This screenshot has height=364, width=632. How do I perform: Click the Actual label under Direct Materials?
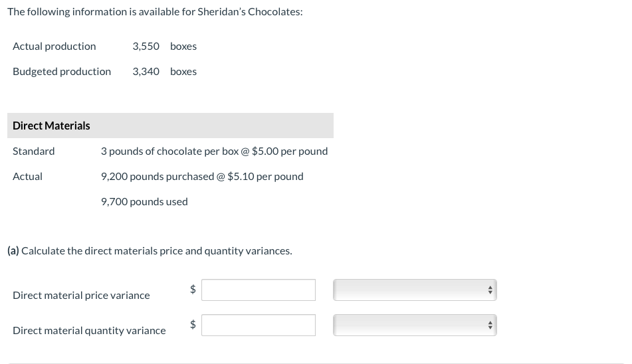(28, 177)
